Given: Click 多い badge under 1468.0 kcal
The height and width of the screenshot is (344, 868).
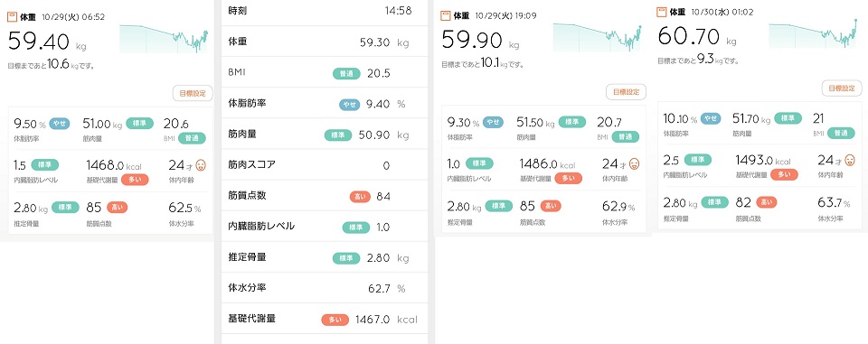Looking at the screenshot, I should pos(135,180).
